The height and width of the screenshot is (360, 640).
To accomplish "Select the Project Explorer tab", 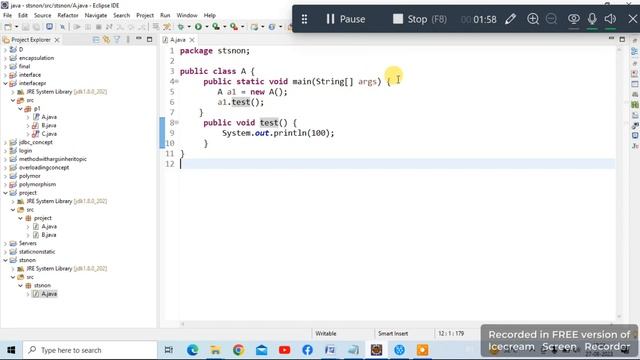I will [31, 40].
